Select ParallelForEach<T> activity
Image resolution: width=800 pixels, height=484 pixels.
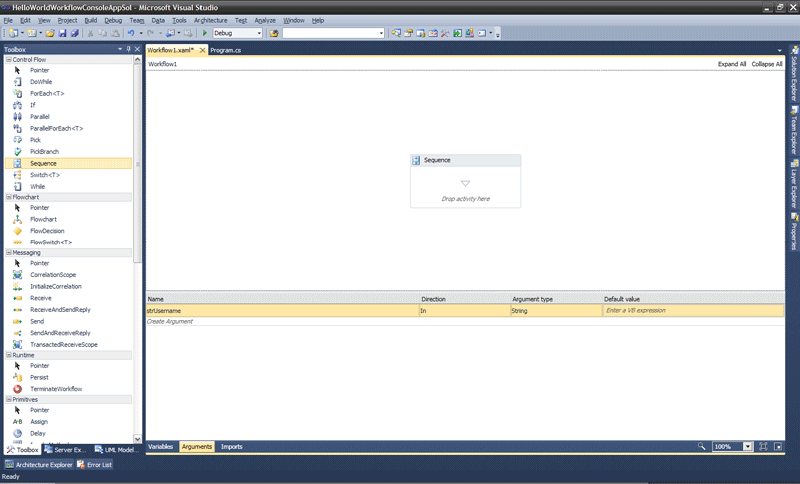56,129
